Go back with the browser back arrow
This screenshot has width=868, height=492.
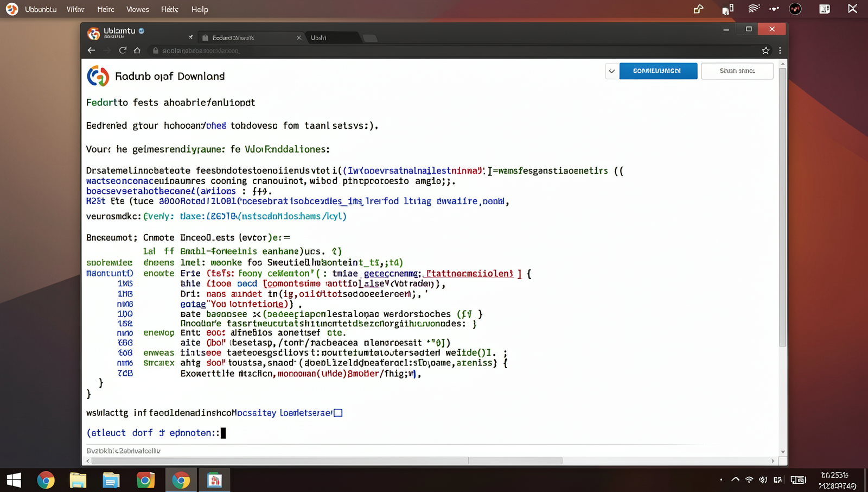pos(91,51)
